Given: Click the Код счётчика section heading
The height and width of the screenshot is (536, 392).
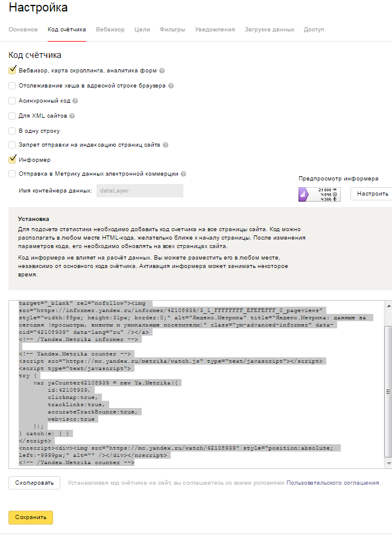Looking at the screenshot, I should (35, 55).
